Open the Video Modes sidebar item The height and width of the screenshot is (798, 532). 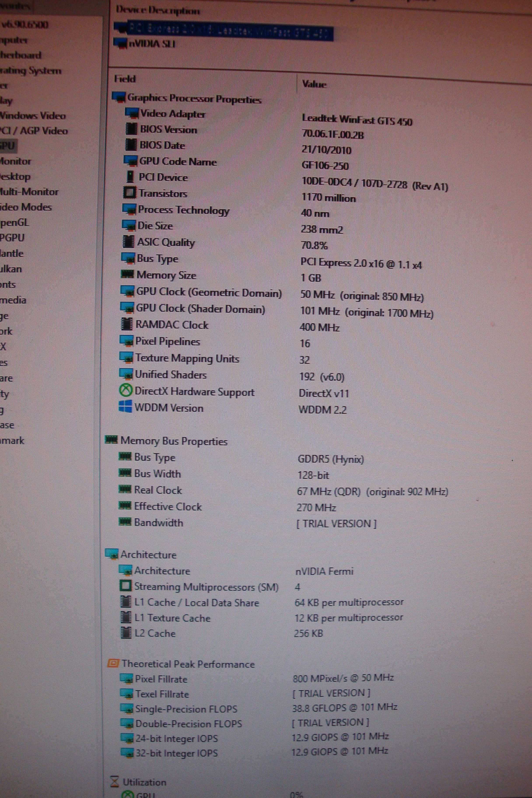click(x=26, y=207)
